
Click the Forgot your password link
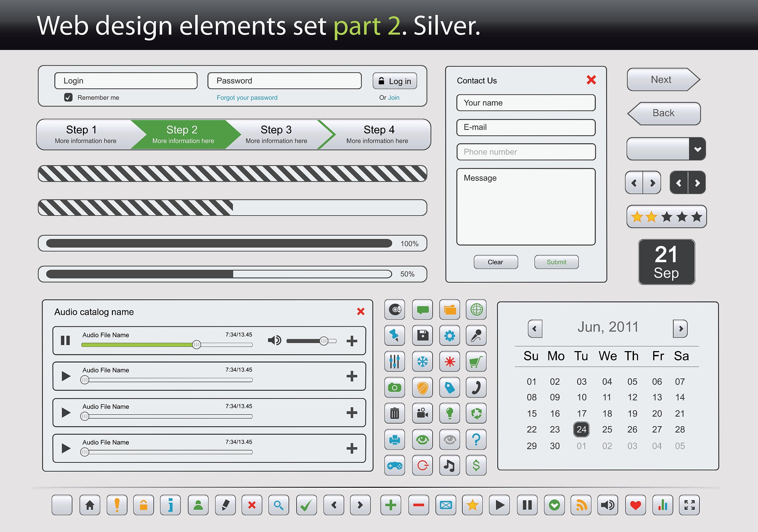247,98
